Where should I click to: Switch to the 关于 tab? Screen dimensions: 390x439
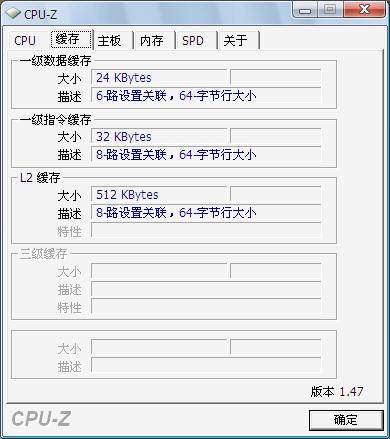coord(235,41)
